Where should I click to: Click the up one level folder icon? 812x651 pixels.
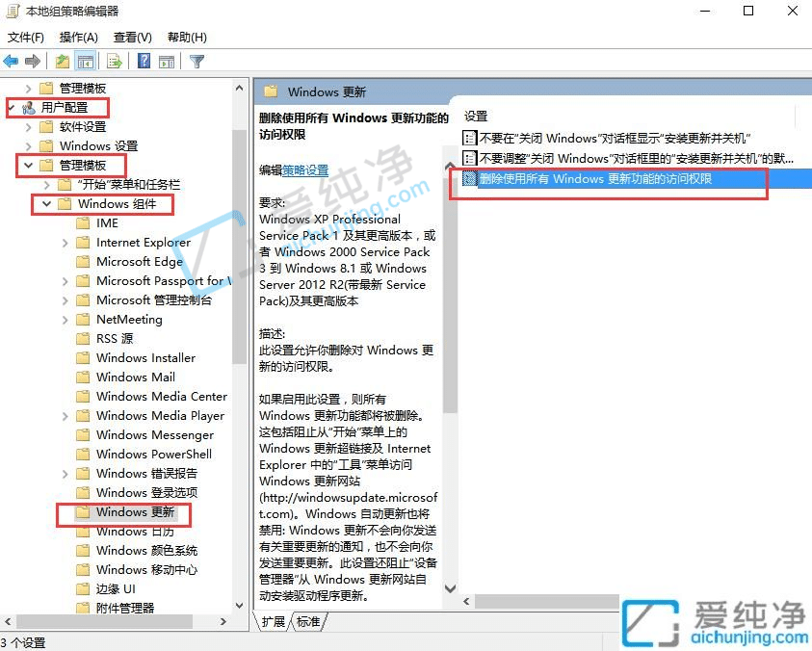click(x=60, y=61)
